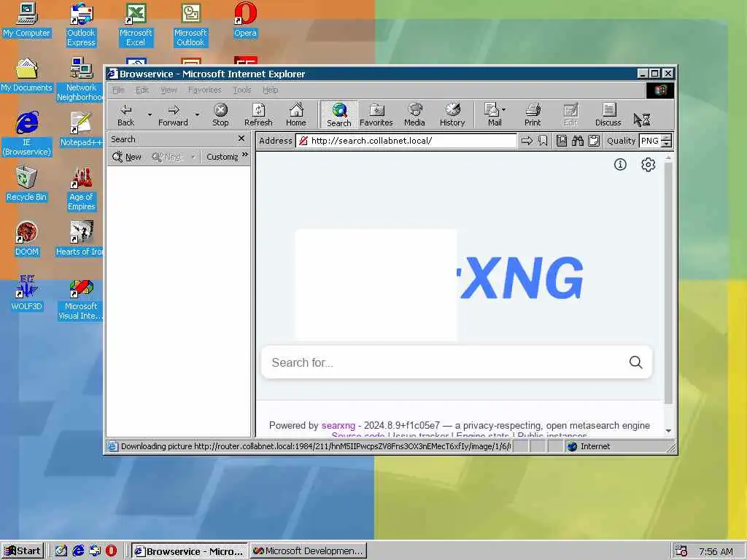Viewport: 747px width, 560px height.
Task: Expand the Search pane toolbar chevron
Action: (245, 155)
